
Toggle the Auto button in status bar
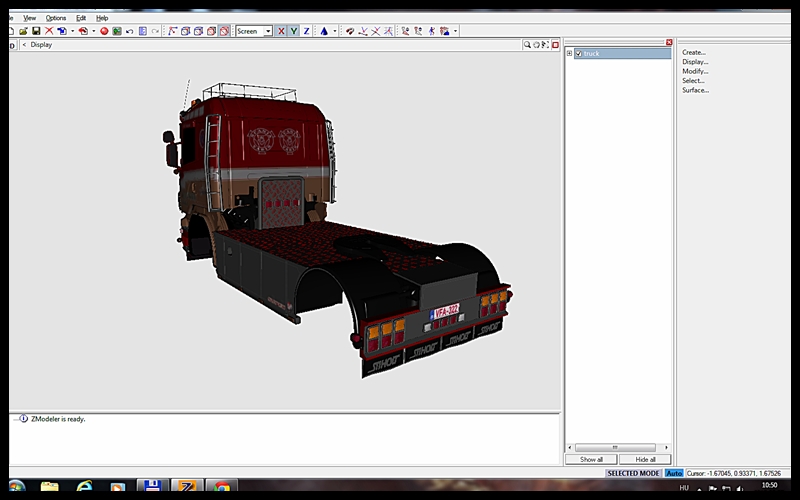(x=674, y=473)
